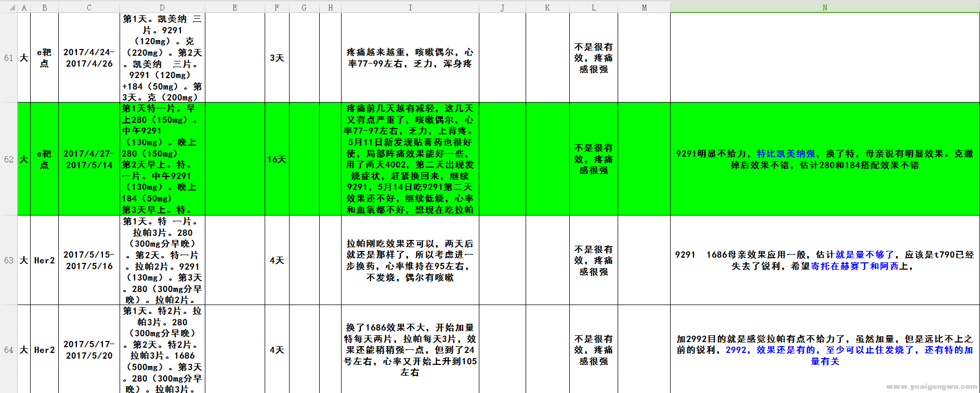Select column E header

tap(235, 8)
